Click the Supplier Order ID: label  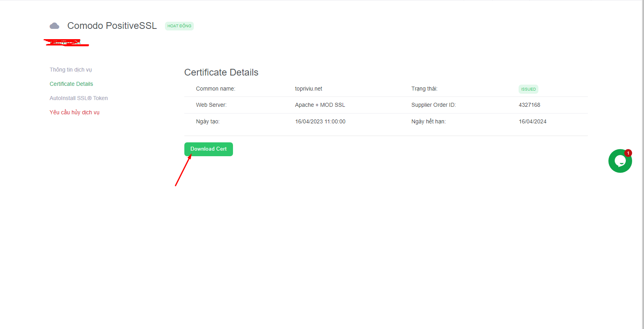tap(434, 105)
